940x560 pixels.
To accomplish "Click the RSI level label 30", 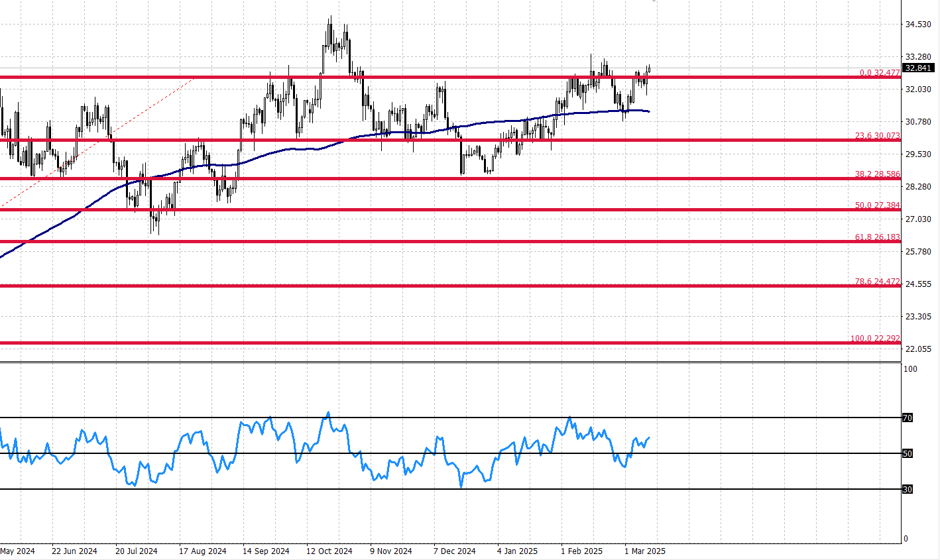I will [908, 490].
